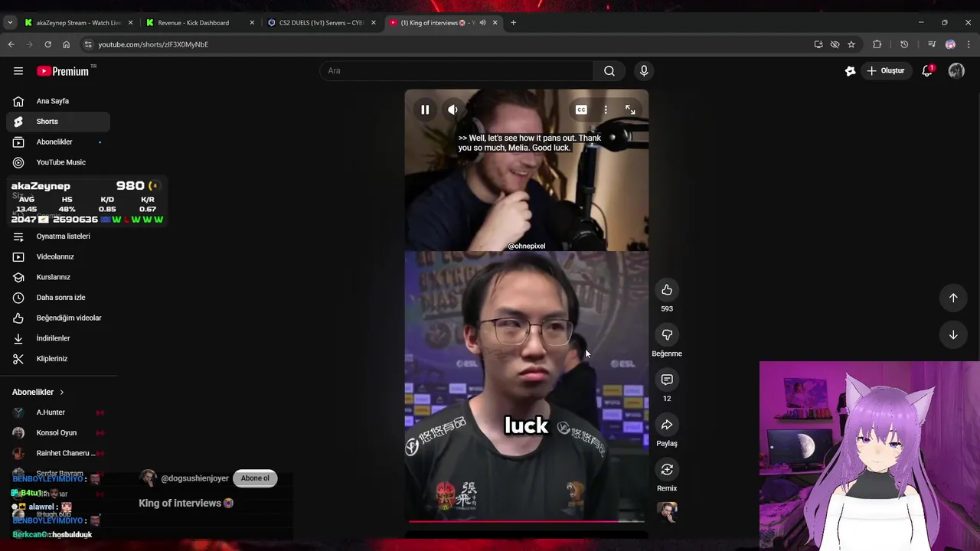
Task: Open YouTube notifications bell
Action: pos(927,70)
